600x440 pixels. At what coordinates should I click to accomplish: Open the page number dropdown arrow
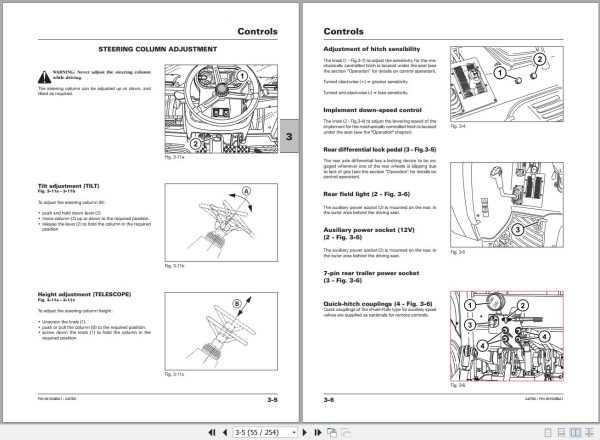point(294,432)
